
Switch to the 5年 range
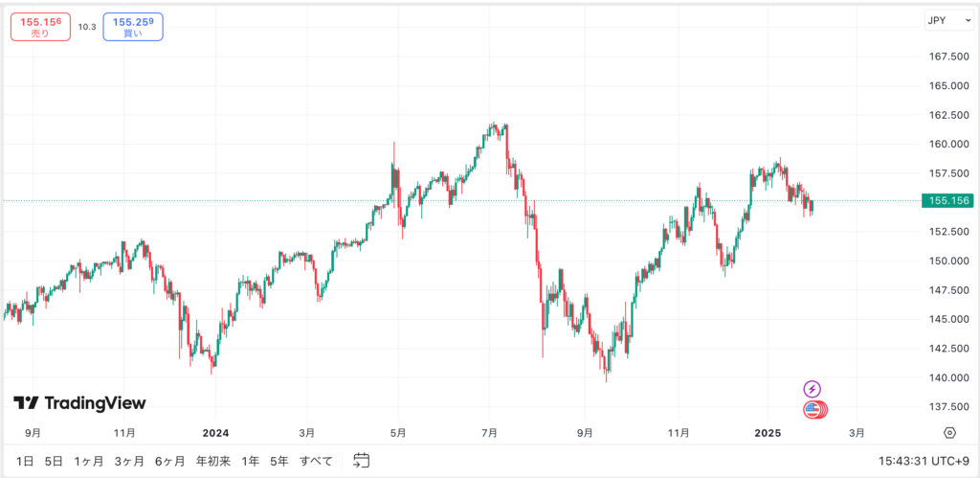click(279, 461)
